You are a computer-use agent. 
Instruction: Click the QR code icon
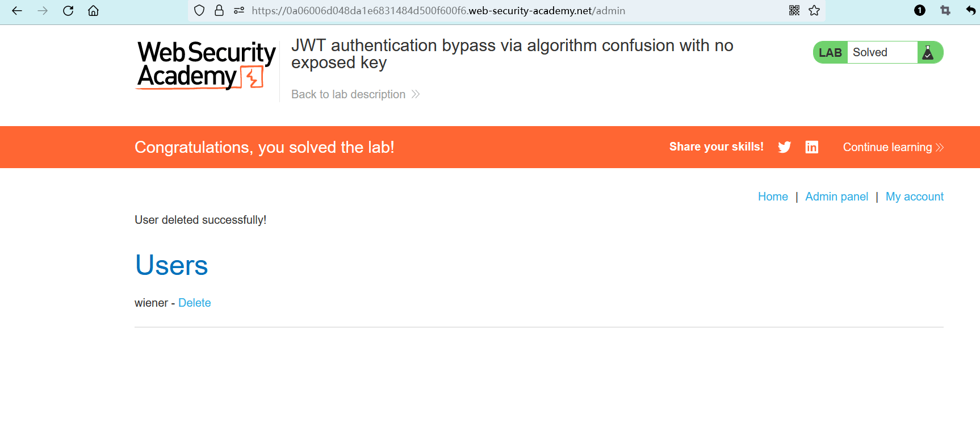click(794, 11)
